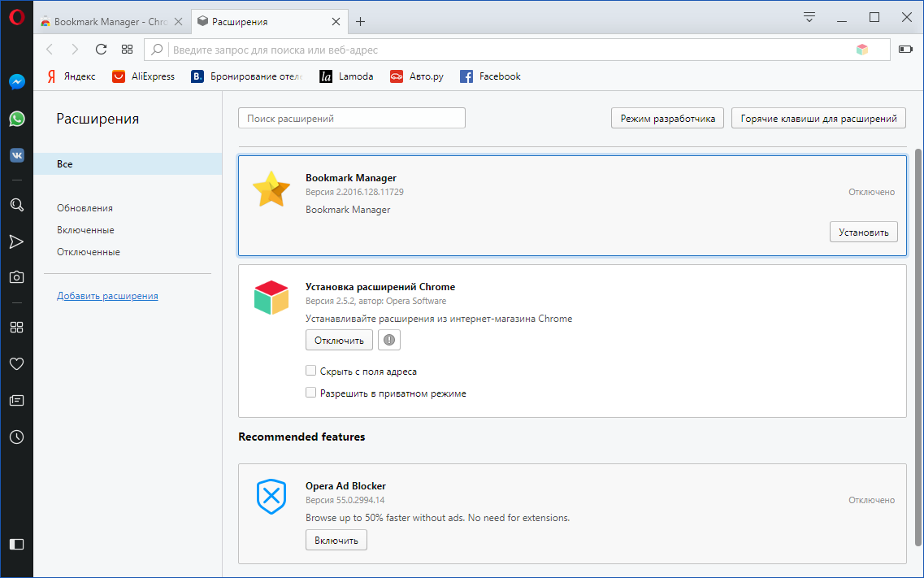
Task: Open Speed Dial from the sidebar grid icon
Action: (16, 327)
